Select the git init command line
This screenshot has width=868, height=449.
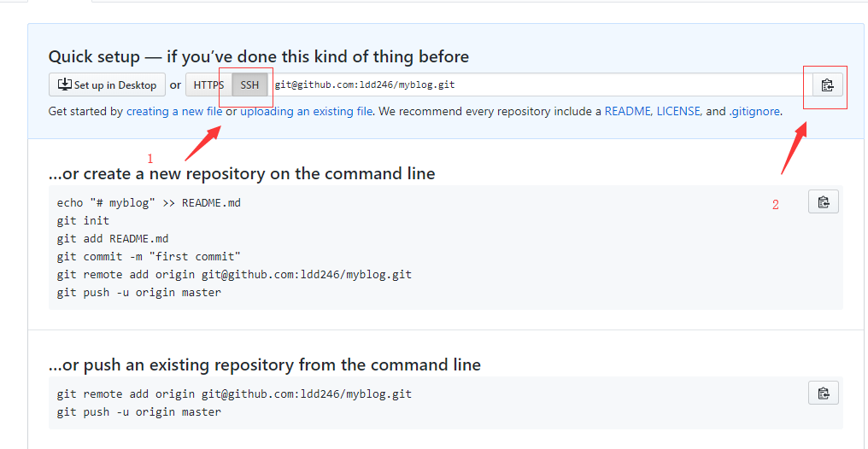click(83, 220)
